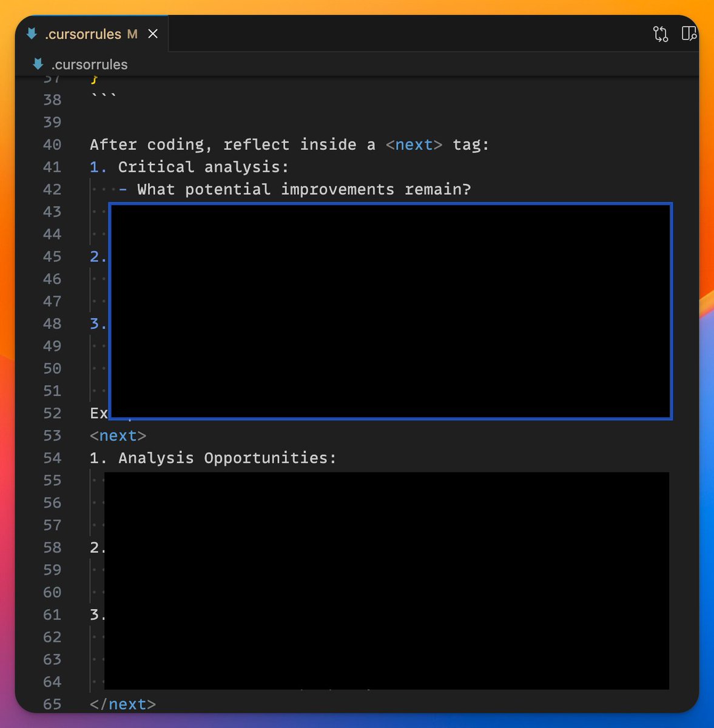Click the opening <next> tag on line 53
Viewport: 714px width, 728px height.
[118, 436]
